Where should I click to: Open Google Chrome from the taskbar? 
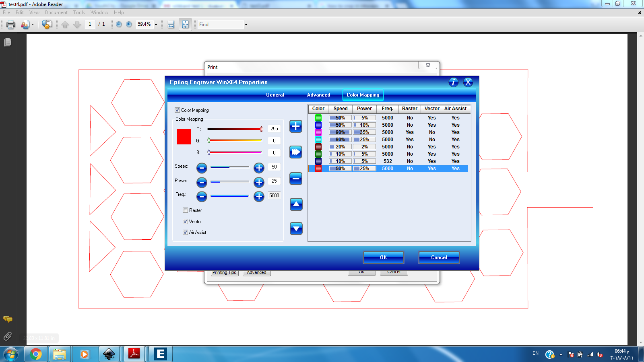(36, 354)
